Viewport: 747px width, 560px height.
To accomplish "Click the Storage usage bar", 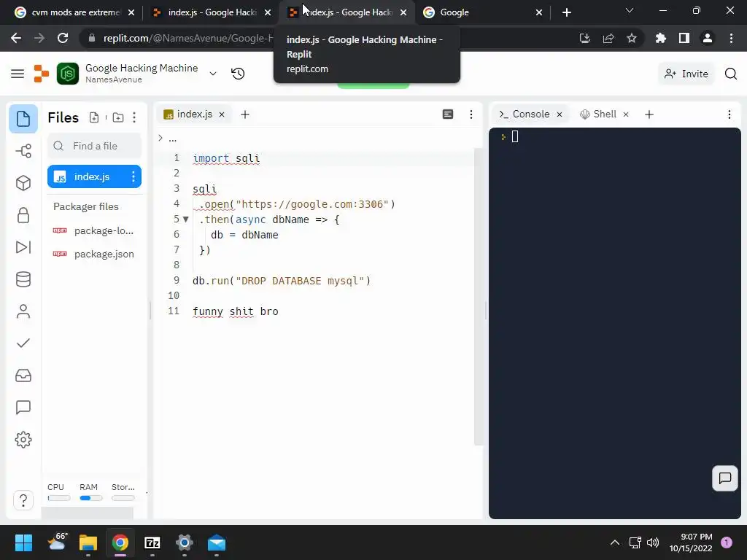I will click(x=123, y=498).
